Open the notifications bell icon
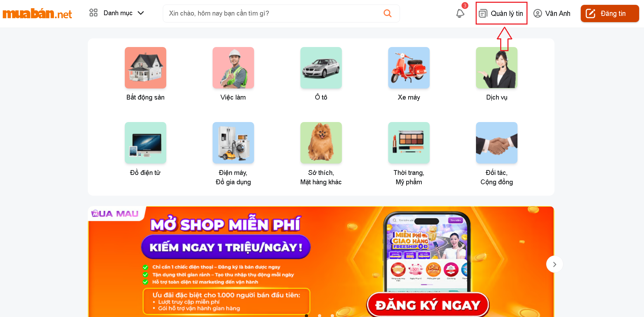The image size is (644, 317). point(460,13)
